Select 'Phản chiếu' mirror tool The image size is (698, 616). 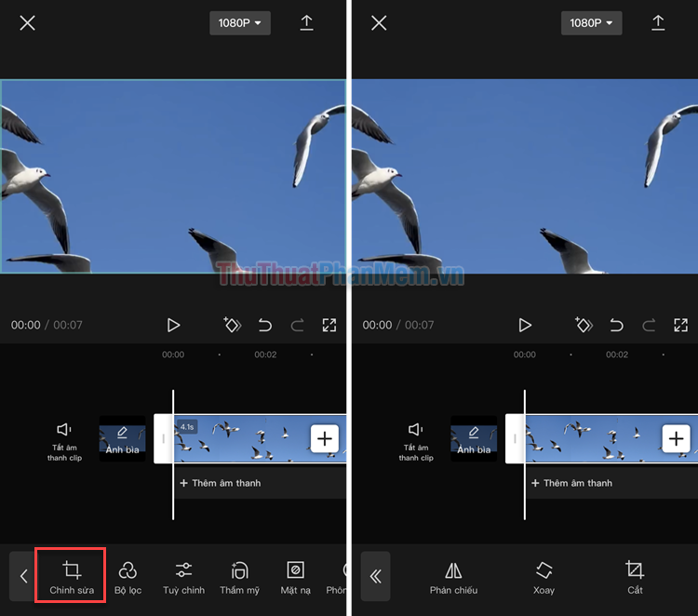[453, 578]
